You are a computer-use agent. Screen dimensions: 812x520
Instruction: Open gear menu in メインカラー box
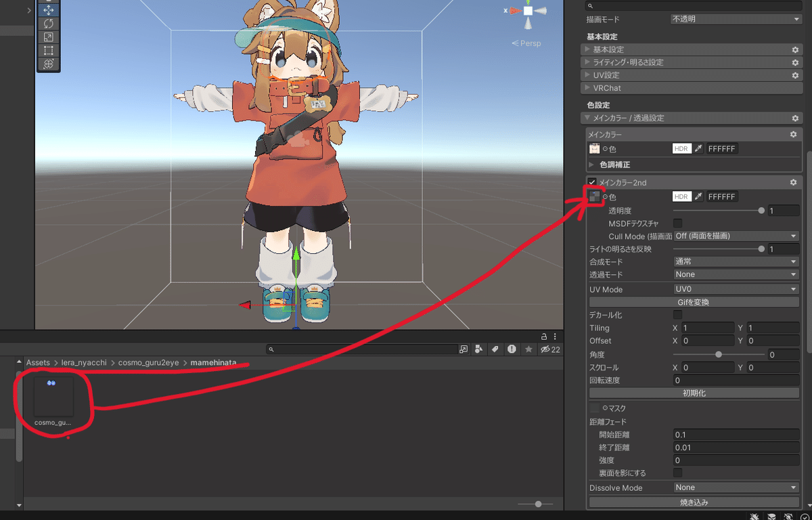794,135
